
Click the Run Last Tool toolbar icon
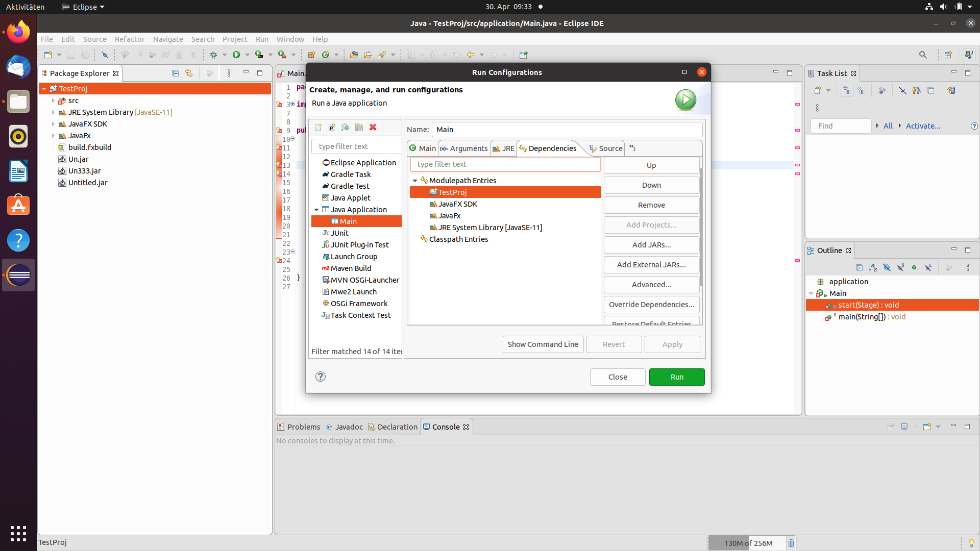pyautogui.click(x=282, y=55)
